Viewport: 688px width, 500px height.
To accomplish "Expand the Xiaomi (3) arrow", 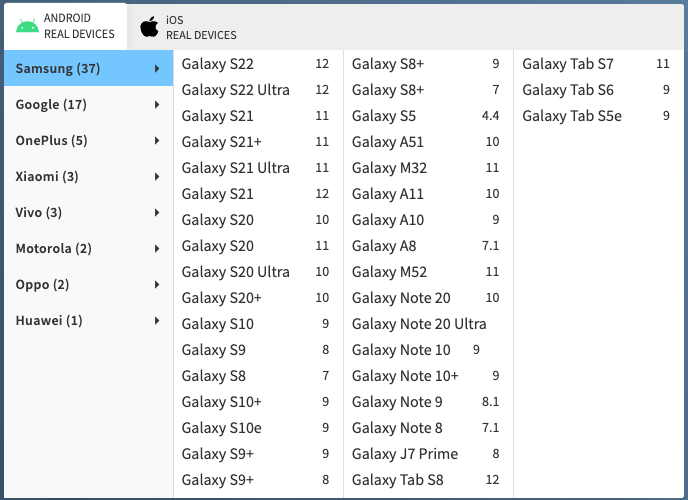I will click(157, 176).
